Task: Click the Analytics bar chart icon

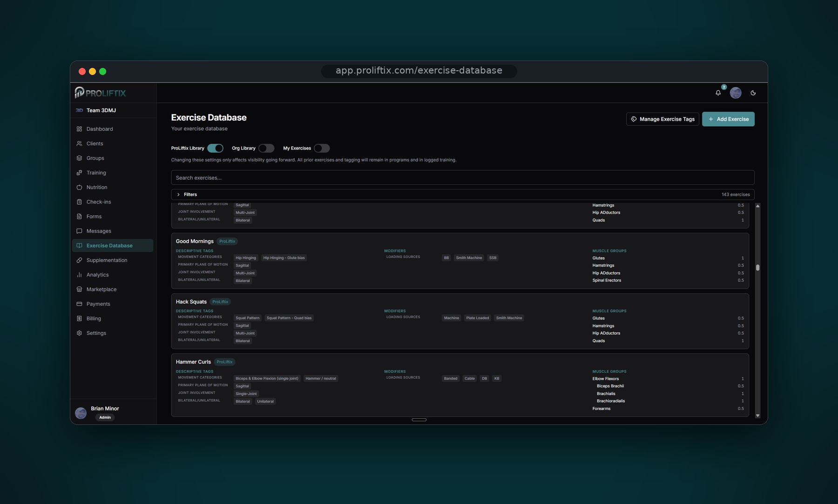Action: (x=79, y=275)
